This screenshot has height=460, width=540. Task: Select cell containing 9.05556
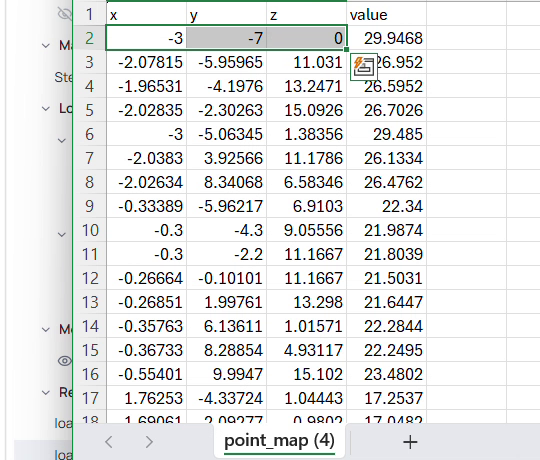(307, 230)
